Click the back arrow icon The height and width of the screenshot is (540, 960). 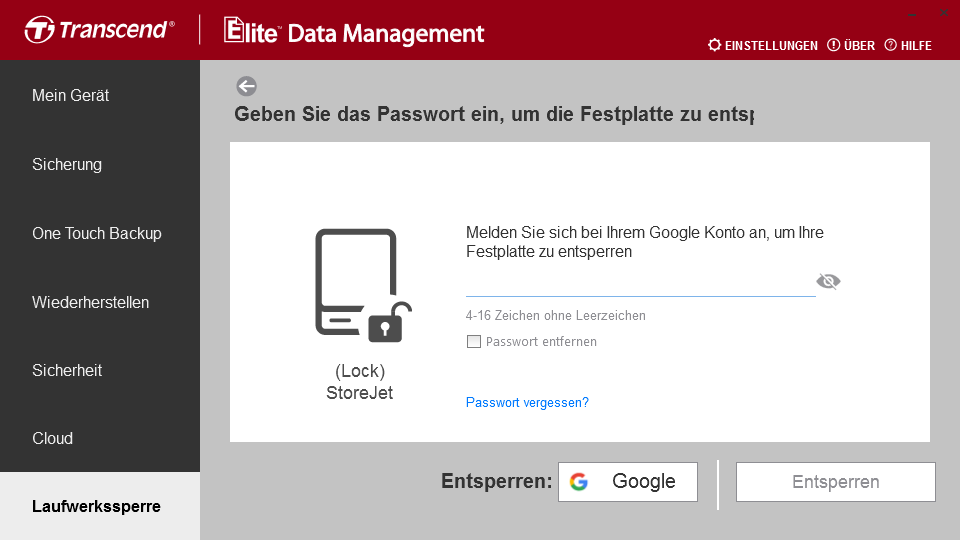pos(246,86)
